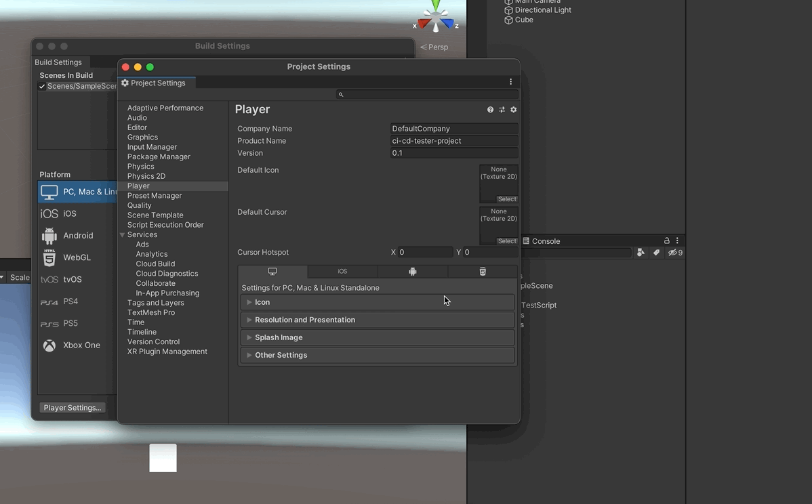This screenshot has height=504, width=812.
Task: Open Tags and Layers settings
Action: pos(155,303)
